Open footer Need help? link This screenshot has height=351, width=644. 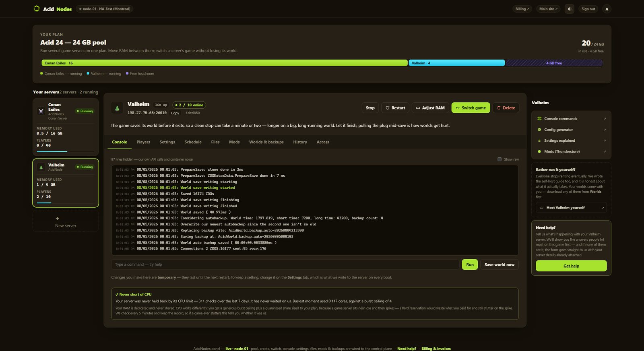pos(407,349)
